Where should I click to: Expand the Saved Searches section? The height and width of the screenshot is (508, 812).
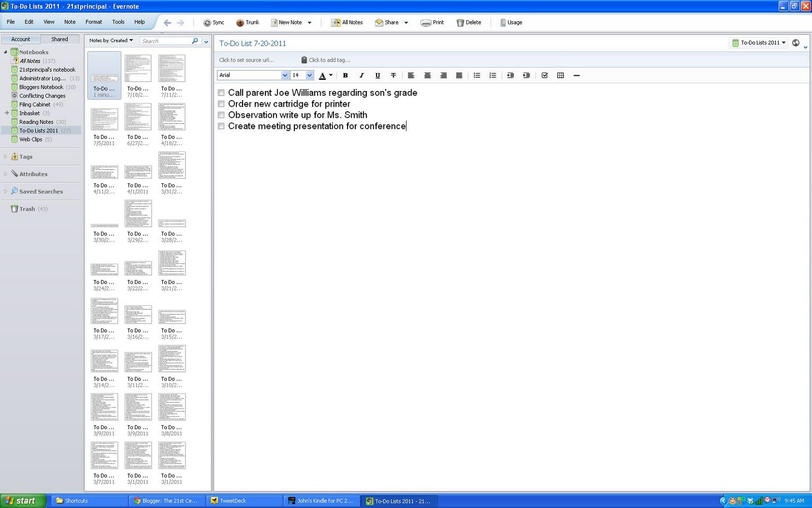[6, 192]
